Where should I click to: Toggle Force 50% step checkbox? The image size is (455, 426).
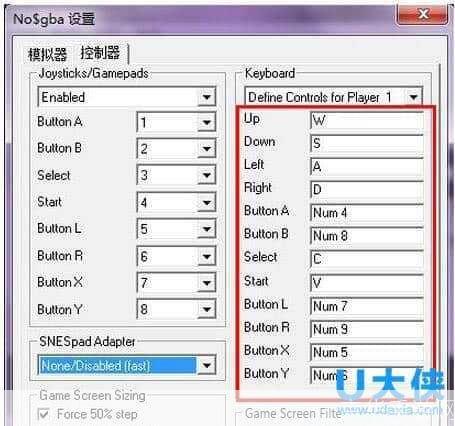[44, 415]
